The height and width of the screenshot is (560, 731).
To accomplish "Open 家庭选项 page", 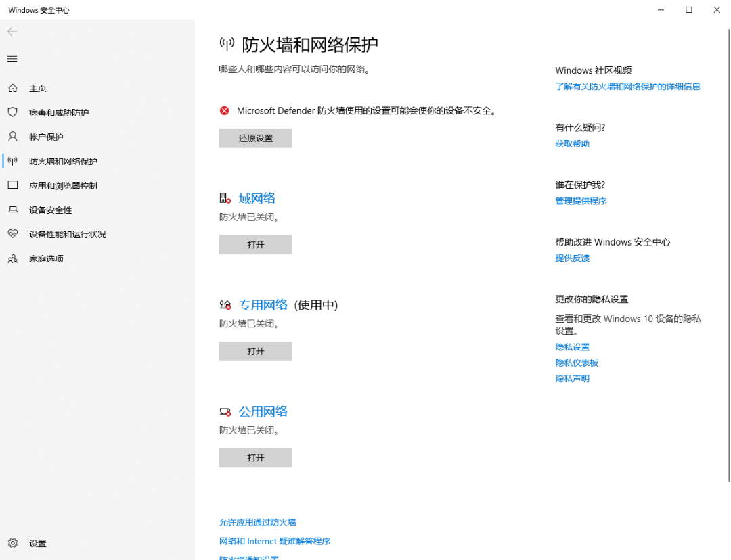I will [46, 258].
